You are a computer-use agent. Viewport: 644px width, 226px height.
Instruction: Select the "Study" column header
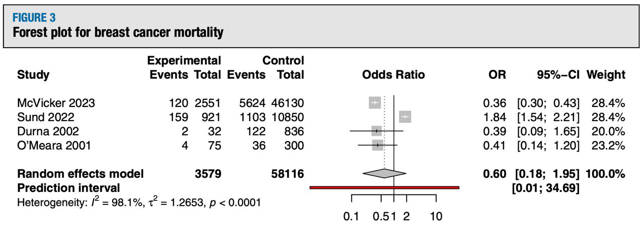click(33, 75)
